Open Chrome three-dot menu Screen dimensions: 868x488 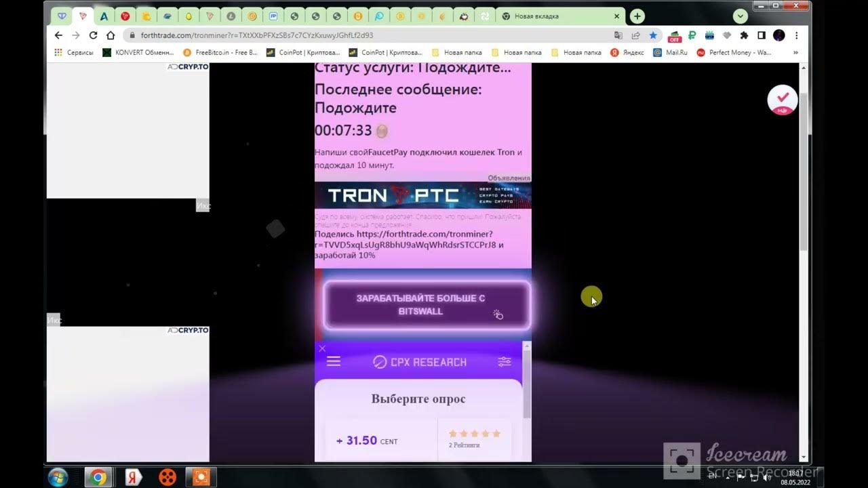[x=796, y=35]
